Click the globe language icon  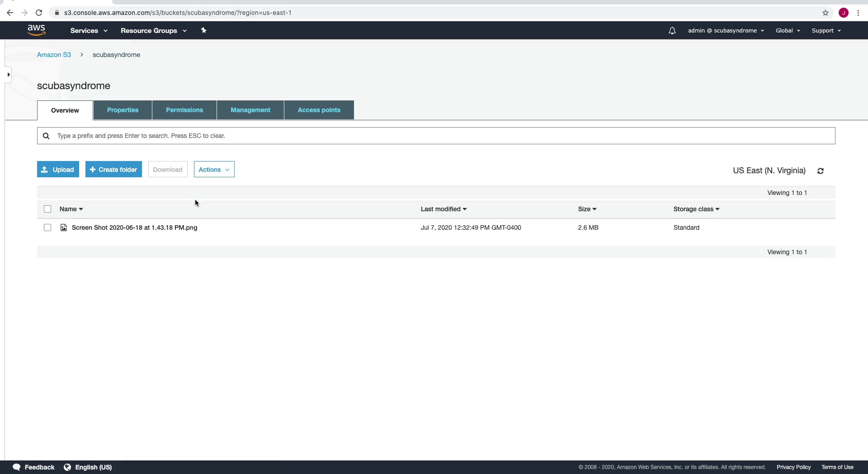pos(67,467)
